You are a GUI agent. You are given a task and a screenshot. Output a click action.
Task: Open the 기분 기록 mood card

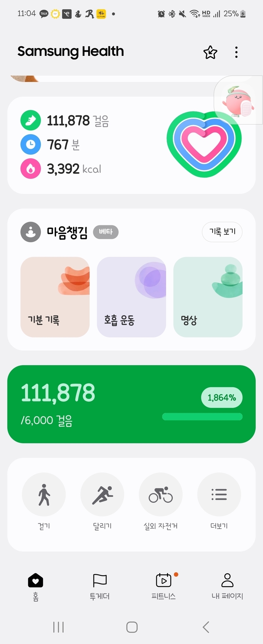[55, 297]
